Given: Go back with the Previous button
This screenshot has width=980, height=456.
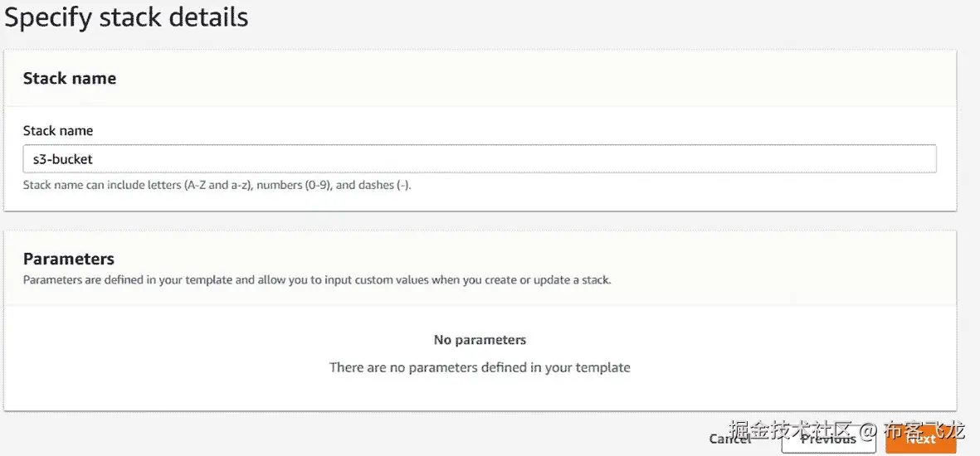Looking at the screenshot, I should (828, 439).
